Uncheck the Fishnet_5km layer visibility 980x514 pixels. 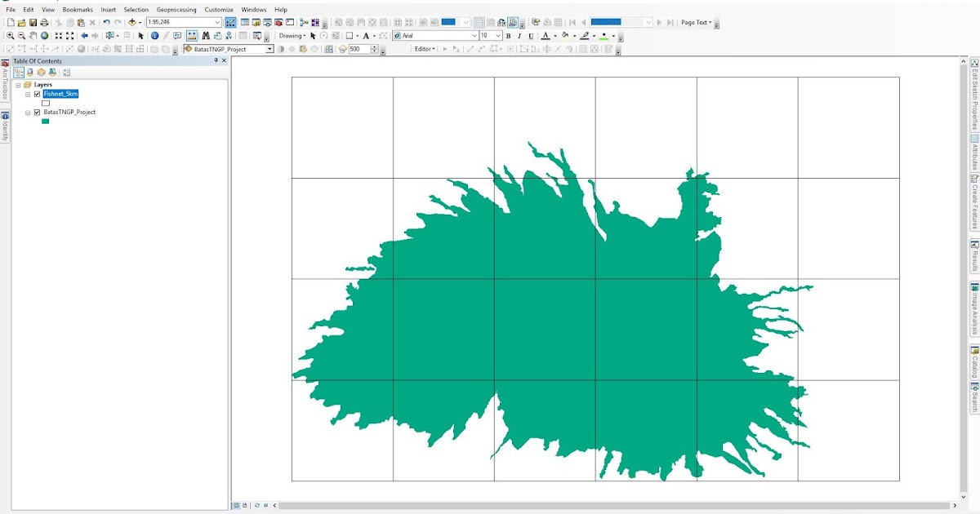point(37,94)
